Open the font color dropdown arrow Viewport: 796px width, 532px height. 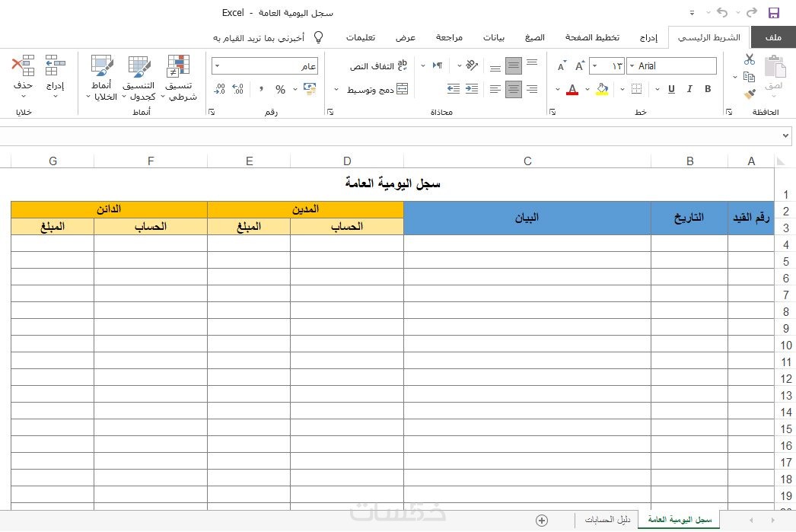(557, 89)
